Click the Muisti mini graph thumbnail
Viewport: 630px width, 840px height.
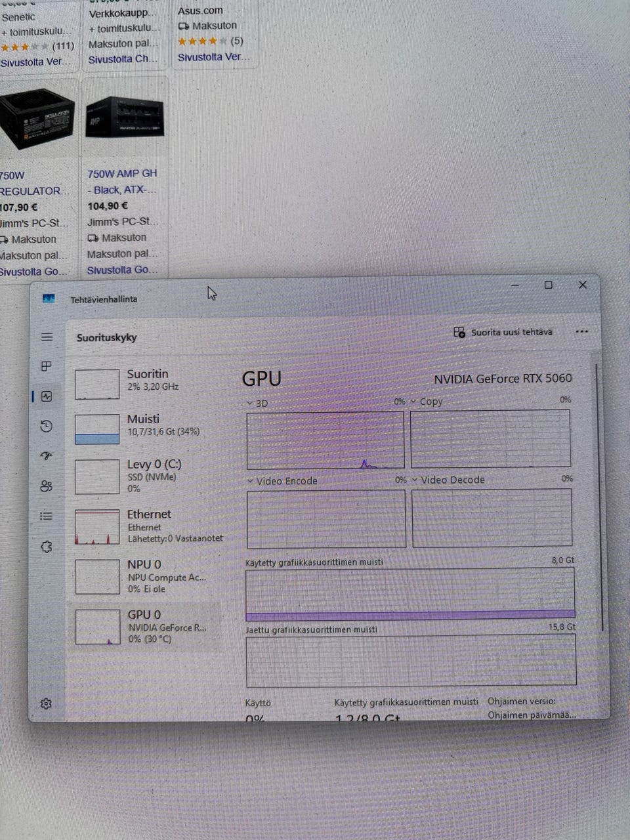click(97, 429)
